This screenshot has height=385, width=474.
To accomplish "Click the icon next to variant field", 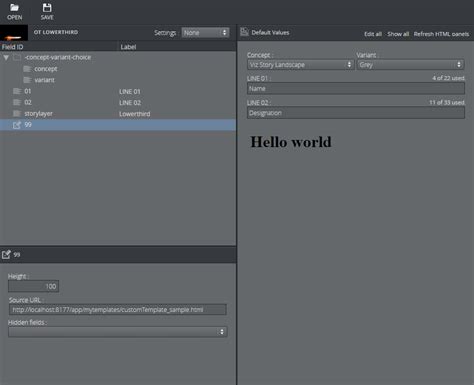I will coord(27,80).
